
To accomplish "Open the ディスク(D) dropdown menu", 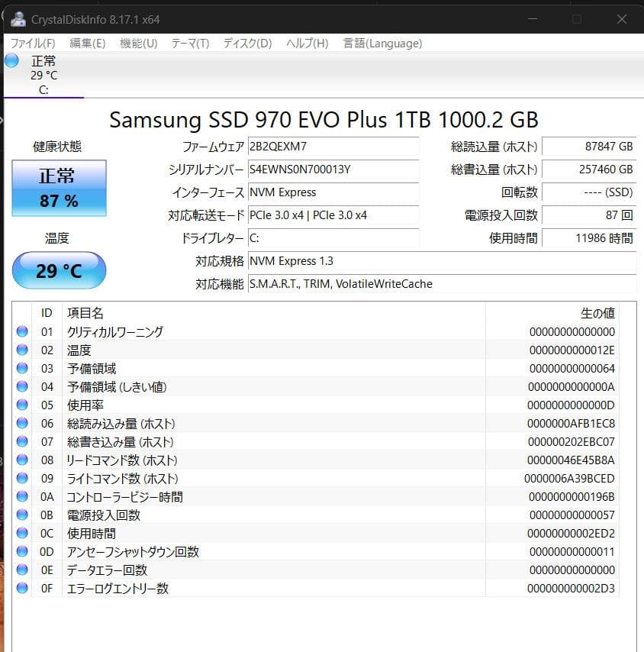I will click(x=247, y=44).
